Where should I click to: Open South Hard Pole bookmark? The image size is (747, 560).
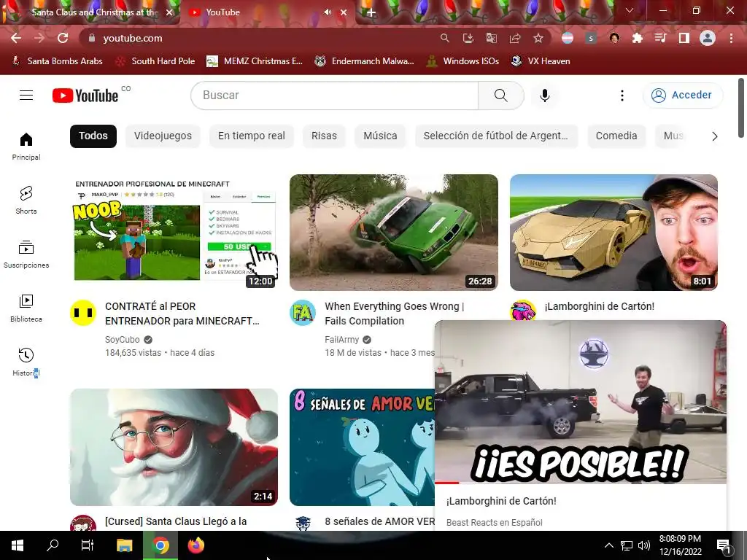[x=156, y=61]
